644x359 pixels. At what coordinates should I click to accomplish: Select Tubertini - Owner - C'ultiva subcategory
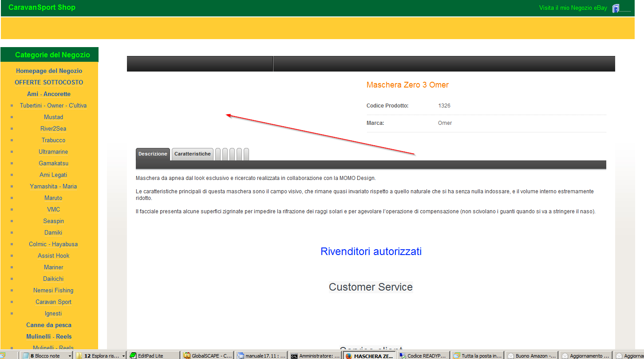coord(53,105)
